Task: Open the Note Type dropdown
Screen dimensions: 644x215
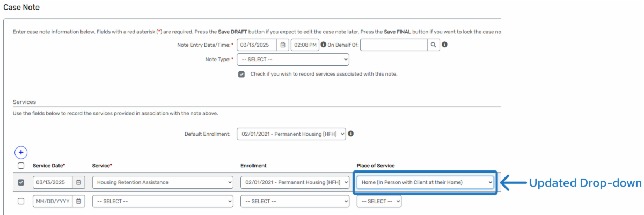Action: [292, 60]
